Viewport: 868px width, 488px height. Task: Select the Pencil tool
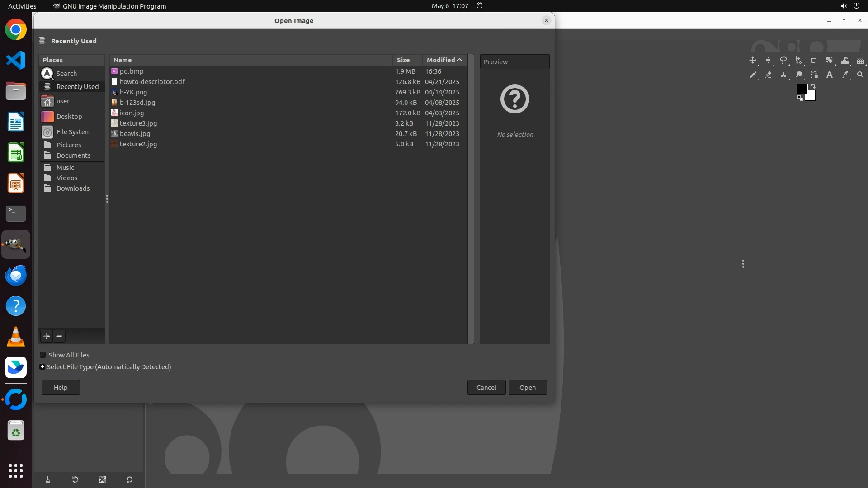[753, 75]
